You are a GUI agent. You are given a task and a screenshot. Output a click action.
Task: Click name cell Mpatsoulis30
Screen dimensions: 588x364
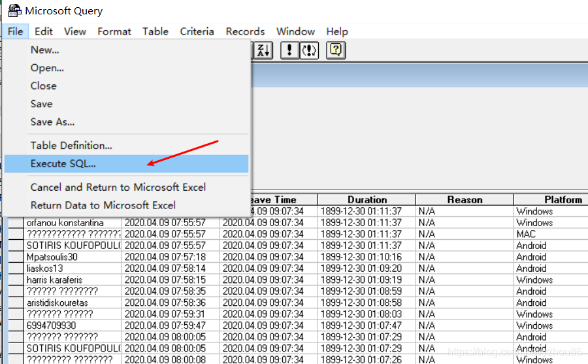(x=73, y=257)
